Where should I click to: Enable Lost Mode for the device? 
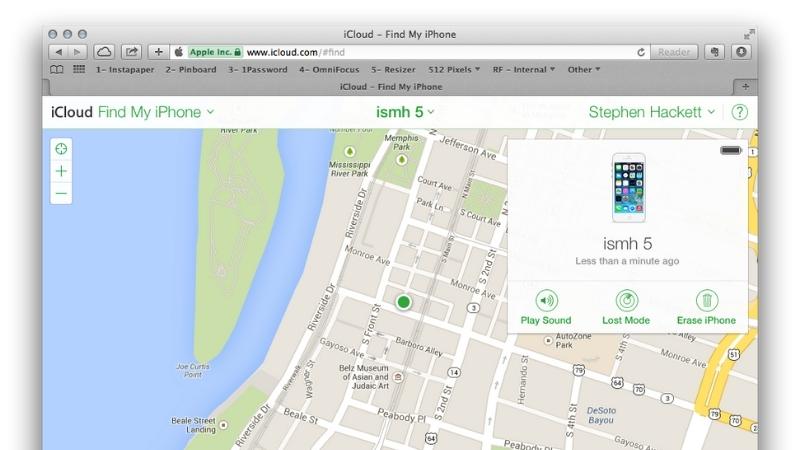[x=626, y=308]
